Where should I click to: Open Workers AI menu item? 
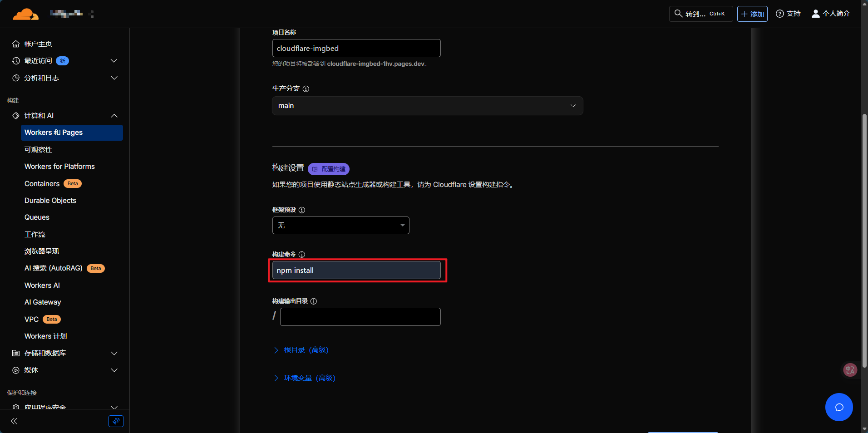(42, 285)
